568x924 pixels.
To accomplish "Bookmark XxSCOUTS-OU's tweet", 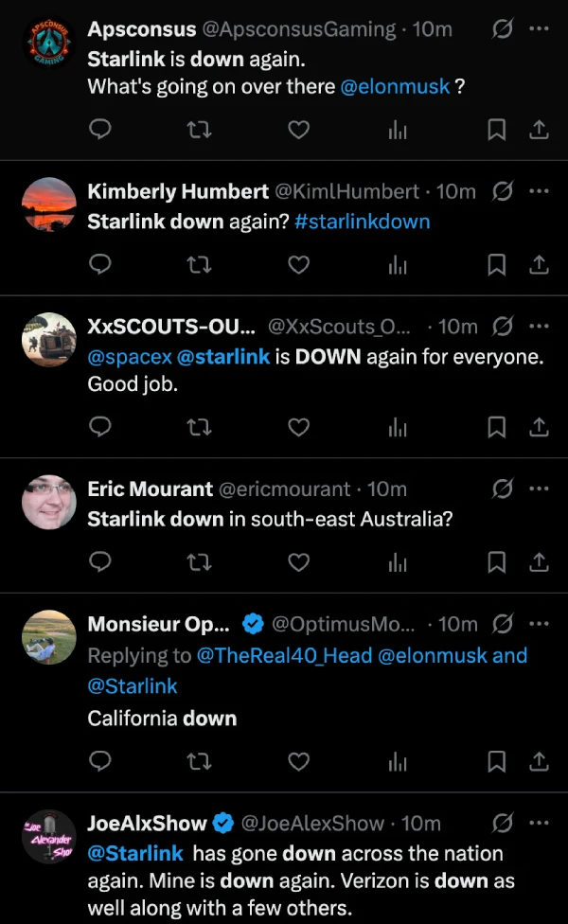I will click(x=496, y=428).
